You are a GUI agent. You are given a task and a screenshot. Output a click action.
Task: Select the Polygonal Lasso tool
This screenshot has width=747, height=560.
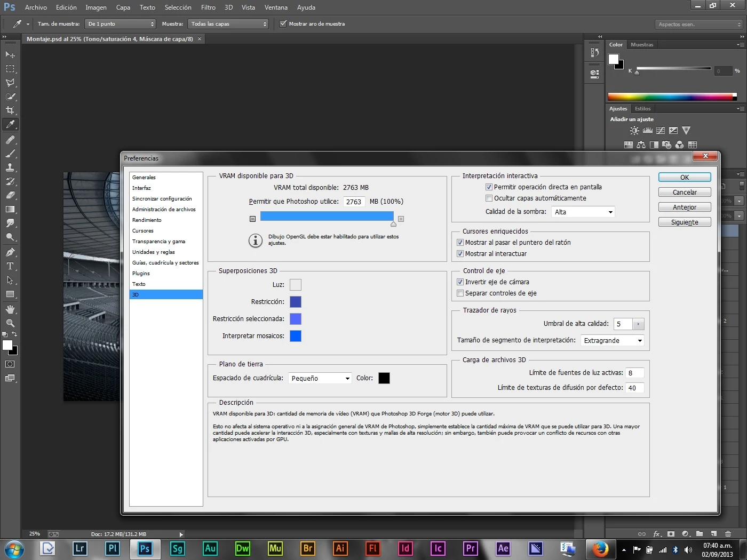(10, 83)
